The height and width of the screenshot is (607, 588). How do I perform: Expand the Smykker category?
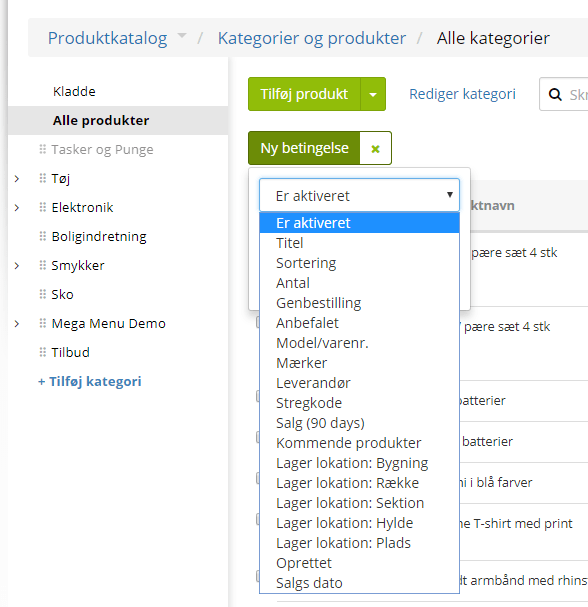pos(17,266)
